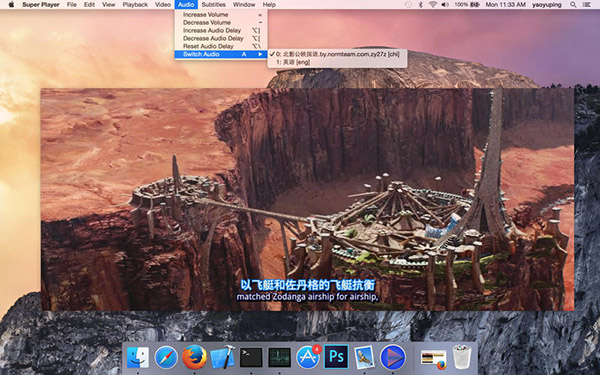
Task: Open the yaoyuping user menu
Action: tap(547, 5)
